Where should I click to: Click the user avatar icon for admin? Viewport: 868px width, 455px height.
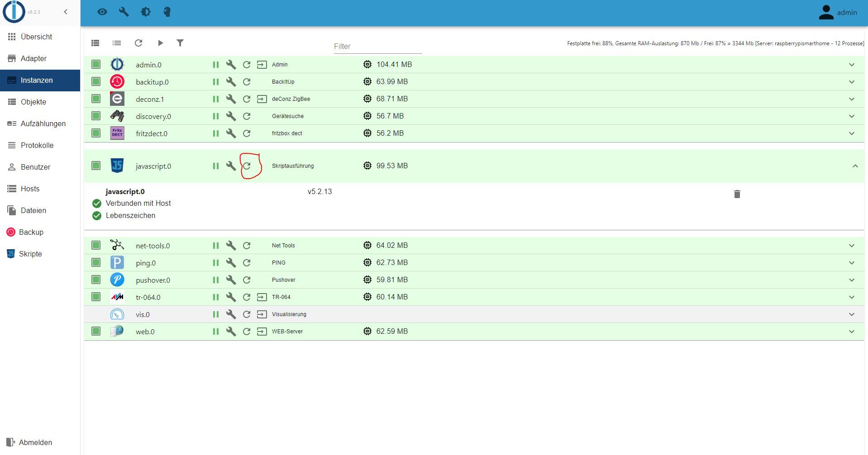point(826,12)
